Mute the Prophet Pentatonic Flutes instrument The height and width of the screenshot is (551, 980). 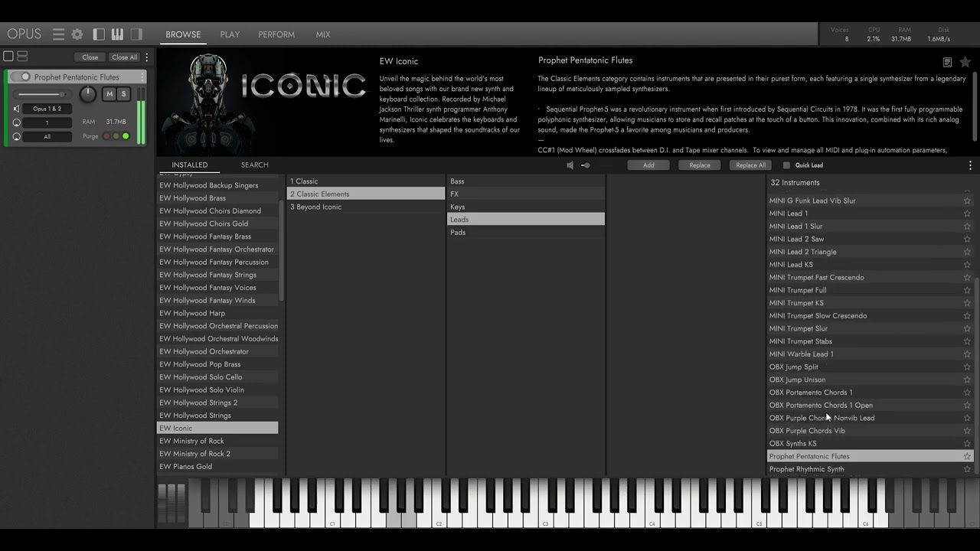click(109, 94)
